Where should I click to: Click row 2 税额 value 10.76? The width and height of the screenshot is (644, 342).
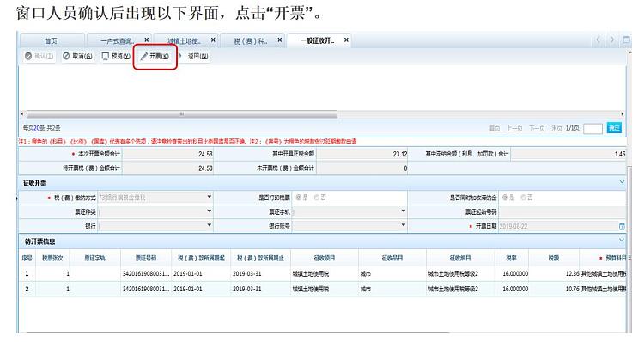pos(572,289)
